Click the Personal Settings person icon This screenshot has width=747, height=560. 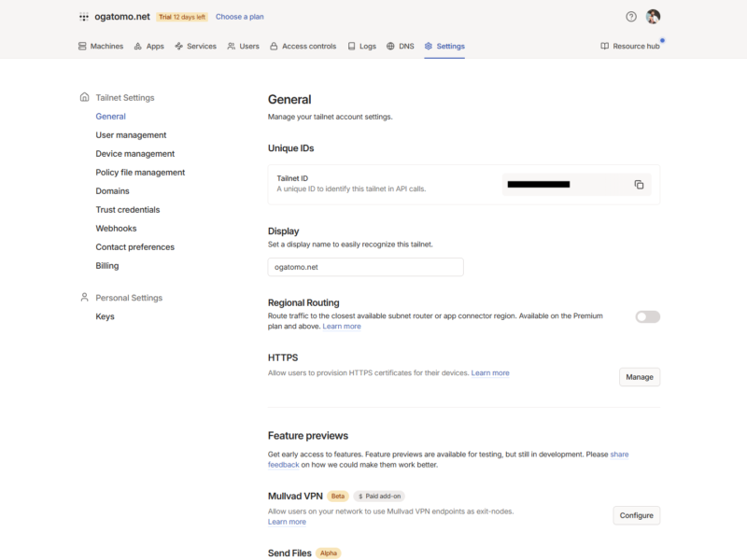click(x=84, y=298)
